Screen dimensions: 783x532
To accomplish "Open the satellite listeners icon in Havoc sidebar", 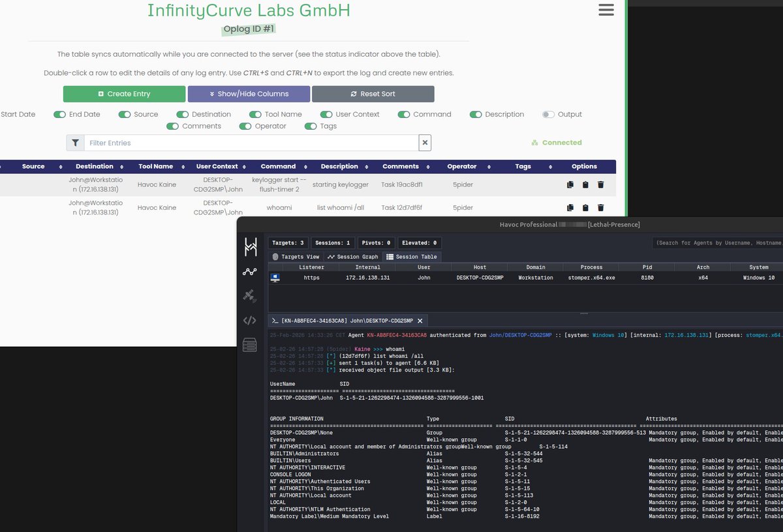I will click(x=249, y=296).
